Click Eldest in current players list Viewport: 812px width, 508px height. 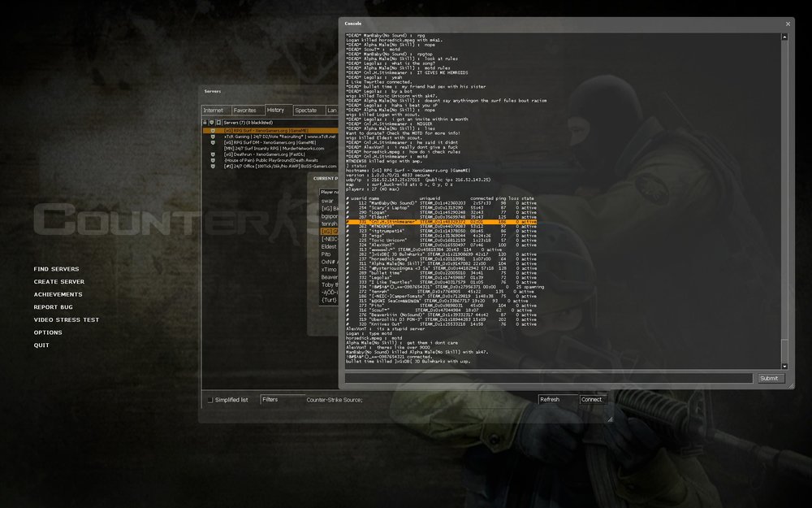point(329,247)
